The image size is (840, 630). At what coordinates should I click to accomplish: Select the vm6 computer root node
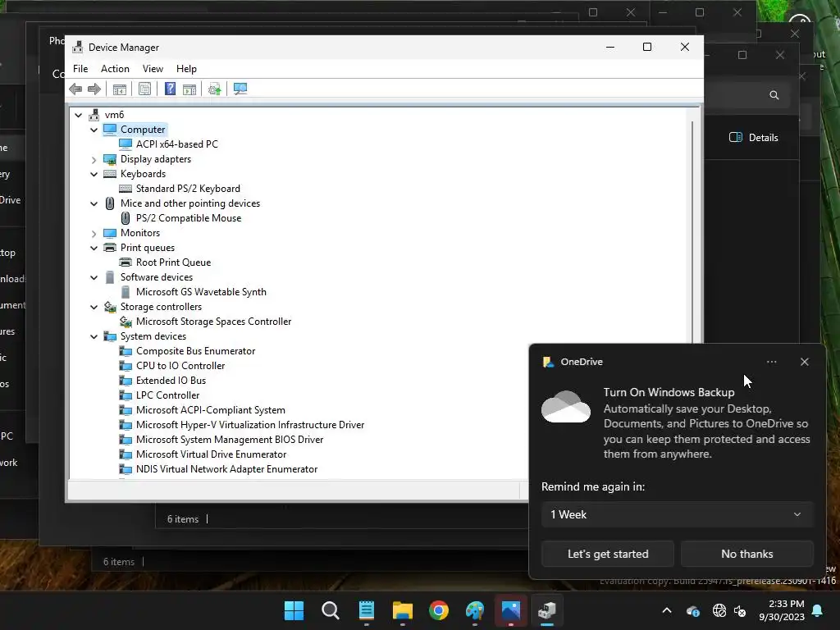coord(114,115)
